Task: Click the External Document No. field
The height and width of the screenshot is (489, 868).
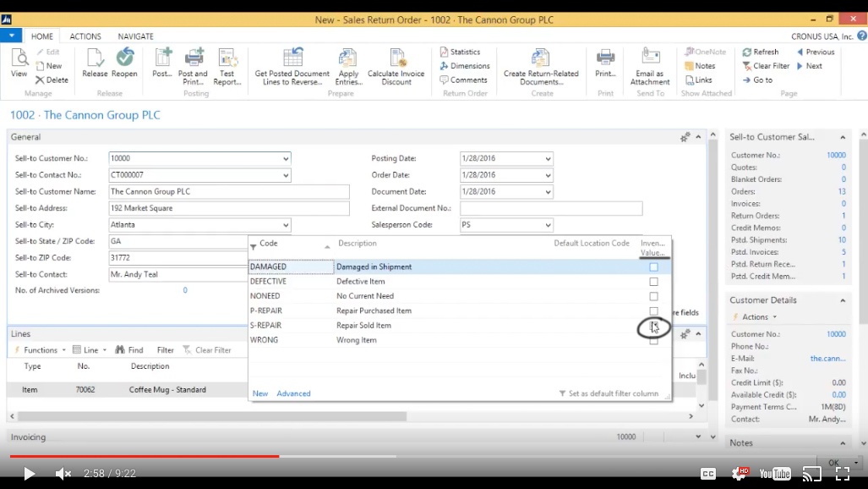Action: coord(551,208)
